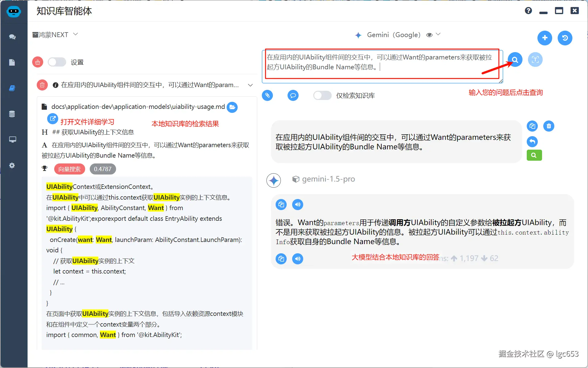
Task: Play the answer audio with the speaker icon
Action: [x=297, y=205]
